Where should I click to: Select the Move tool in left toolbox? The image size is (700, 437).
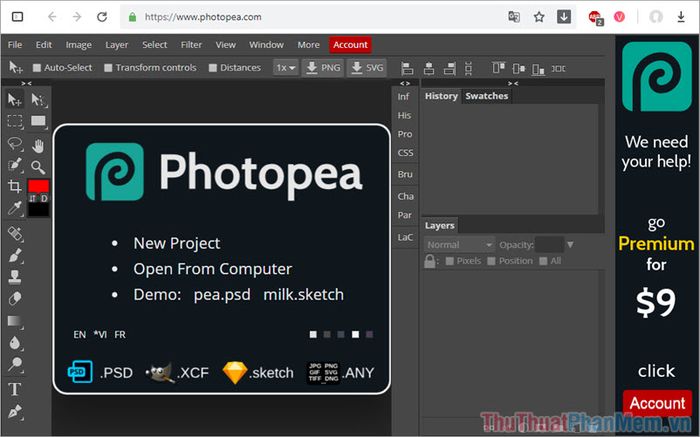[x=15, y=99]
